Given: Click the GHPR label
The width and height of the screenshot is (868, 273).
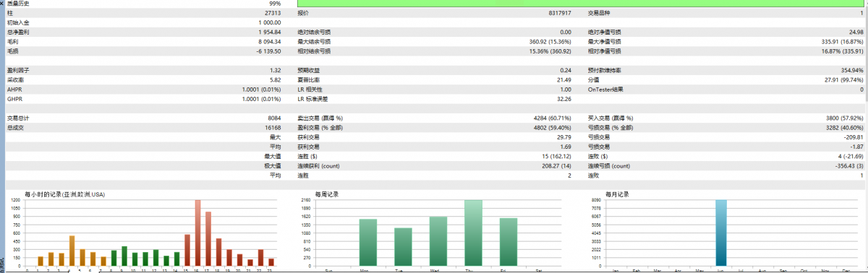Looking at the screenshot, I should coord(15,99).
